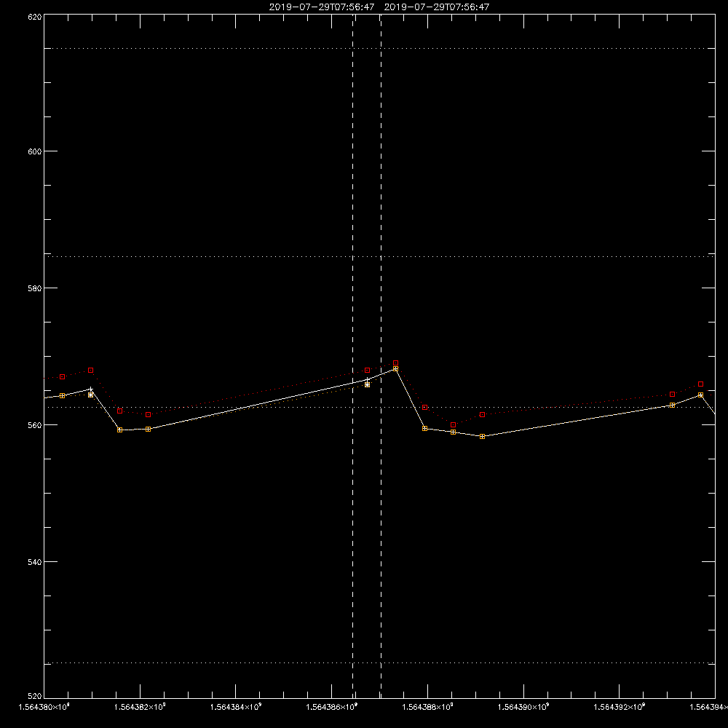Select the 580 y-axis label
728x728 pixels.
tap(35, 288)
